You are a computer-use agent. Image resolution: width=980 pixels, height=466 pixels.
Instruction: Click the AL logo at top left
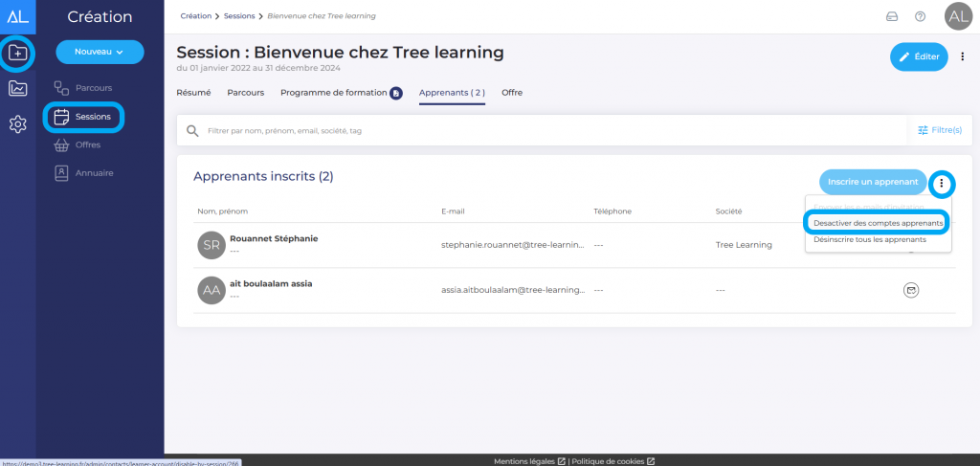tap(17, 16)
